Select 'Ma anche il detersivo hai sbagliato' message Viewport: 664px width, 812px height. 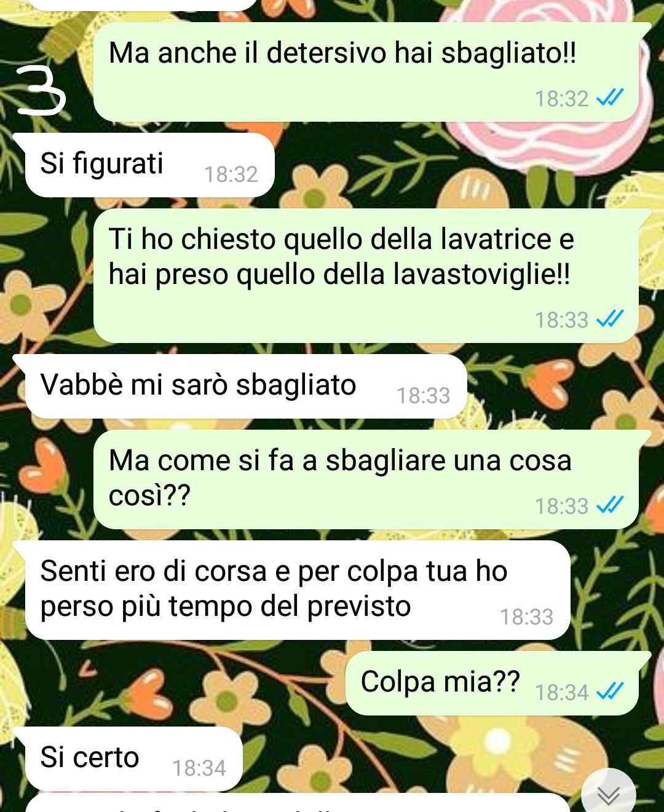click(x=372, y=72)
